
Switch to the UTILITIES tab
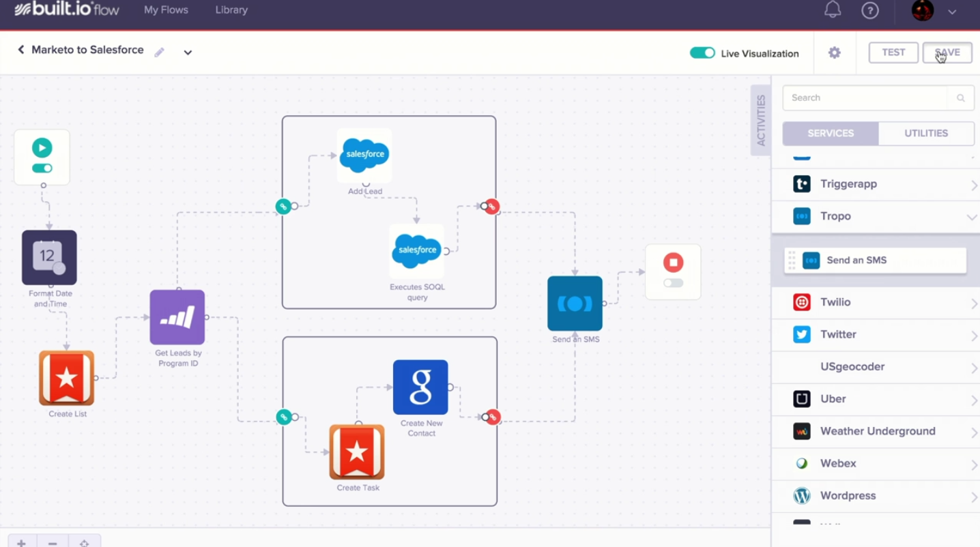coord(926,133)
